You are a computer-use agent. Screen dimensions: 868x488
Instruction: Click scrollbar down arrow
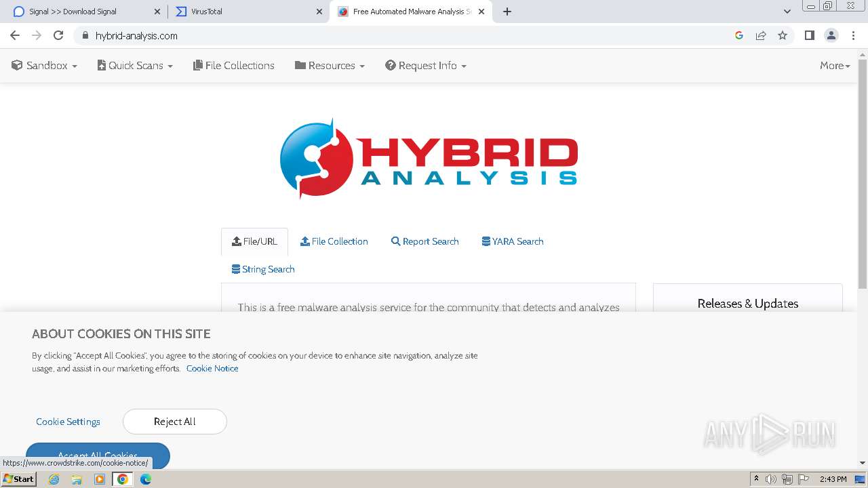click(863, 464)
